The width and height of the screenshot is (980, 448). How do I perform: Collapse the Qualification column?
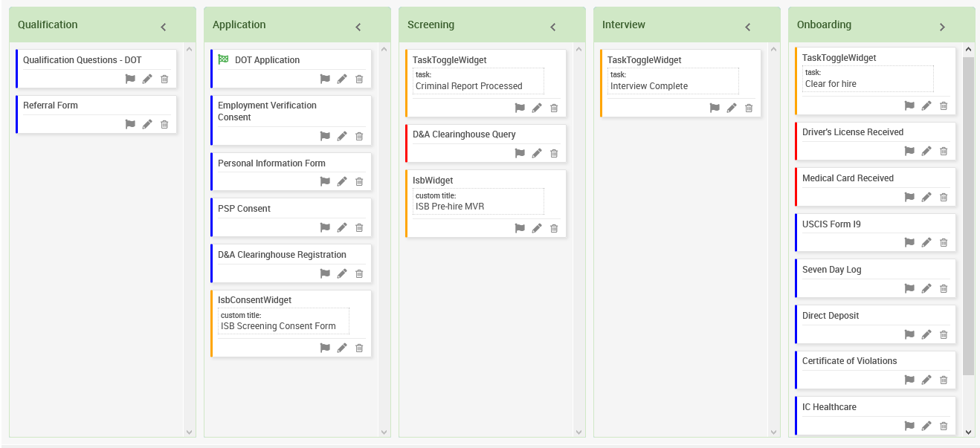point(164,27)
